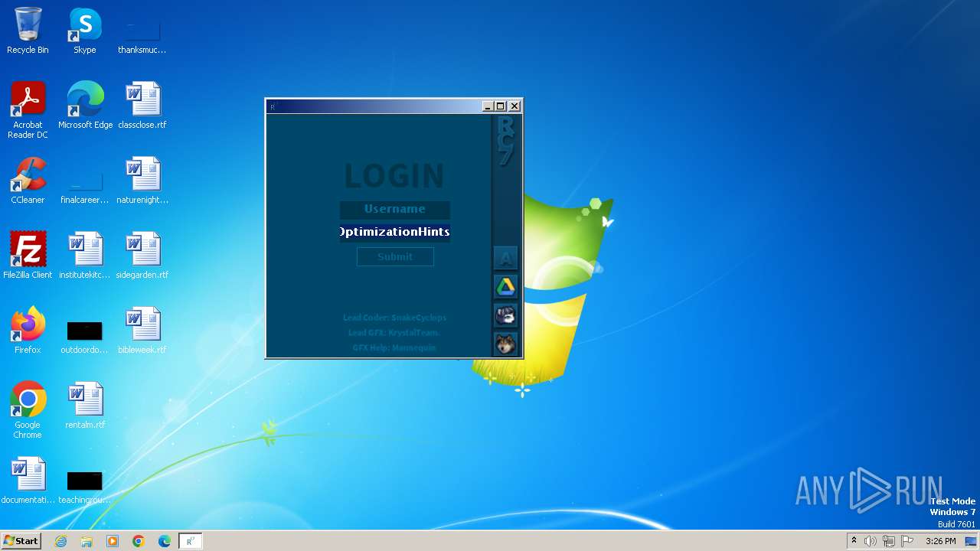Open Chrome from the taskbar
This screenshot has width=980, height=551.
coord(139,541)
